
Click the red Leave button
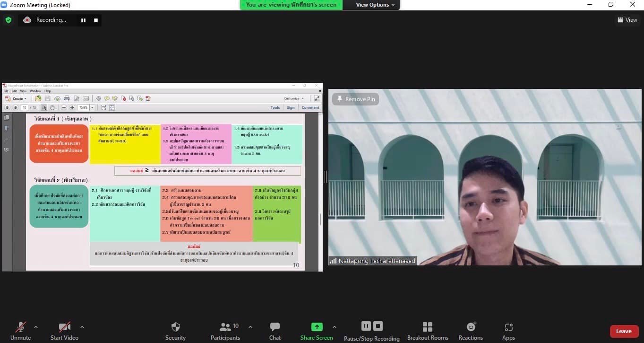624,331
